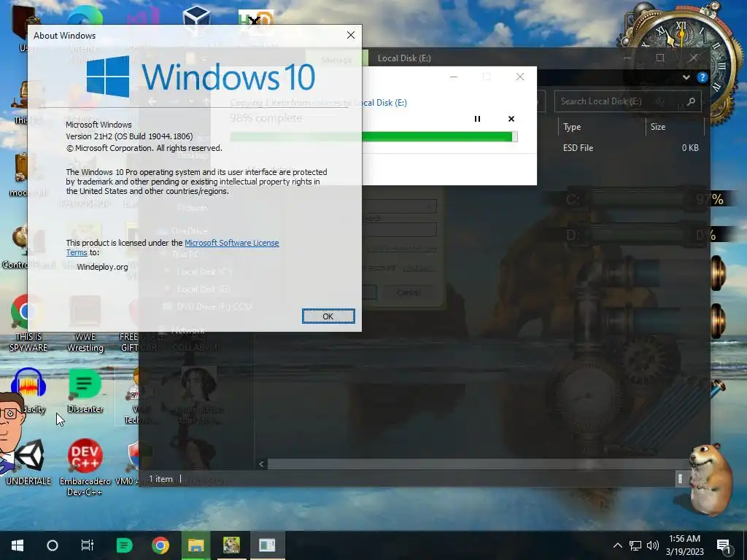The width and height of the screenshot is (747, 560).
Task: Click the green copy progress bar
Action: pyautogui.click(x=373, y=137)
